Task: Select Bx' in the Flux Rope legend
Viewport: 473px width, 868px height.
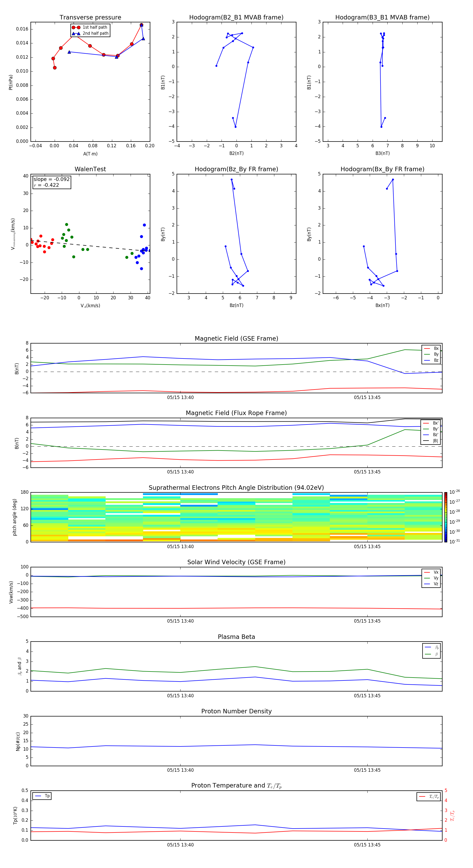Action: (x=431, y=423)
